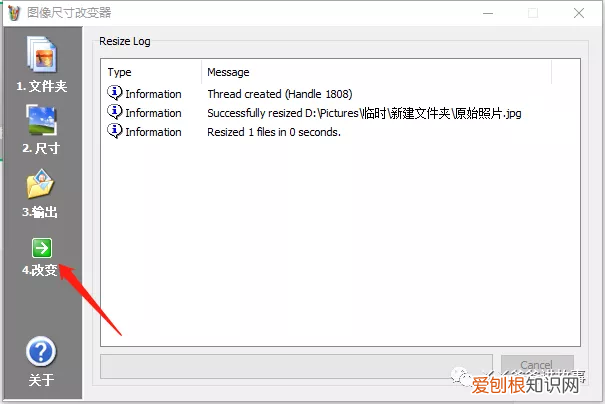Select the Thread created (Handle 1808) message
The image size is (605, 404).
(280, 94)
